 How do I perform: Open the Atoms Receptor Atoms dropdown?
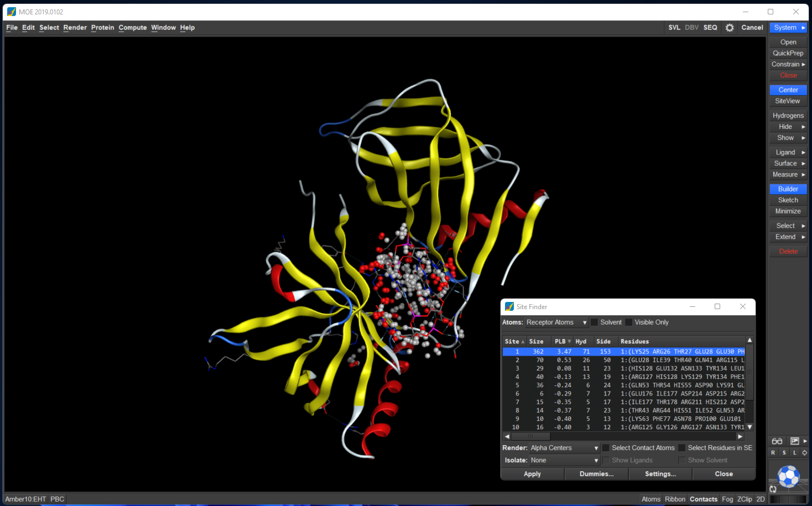point(556,322)
